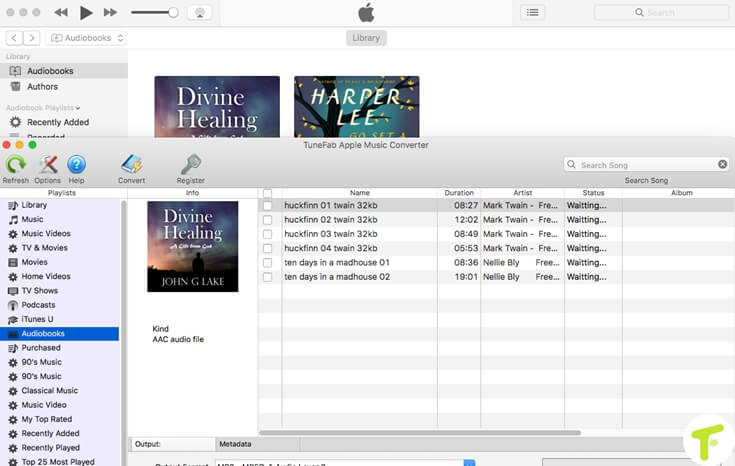The width and height of the screenshot is (735, 466).
Task: Open the Help icon
Action: (76, 166)
